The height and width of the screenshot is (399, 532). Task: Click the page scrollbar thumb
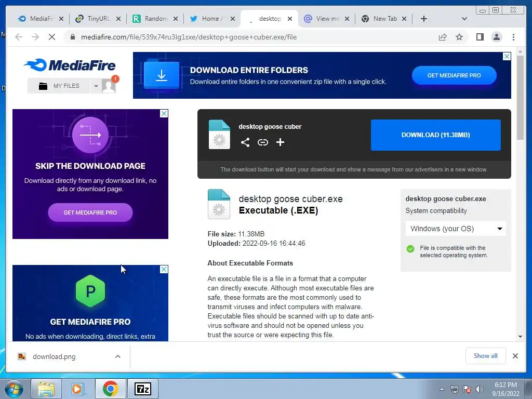[x=520, y=97]
